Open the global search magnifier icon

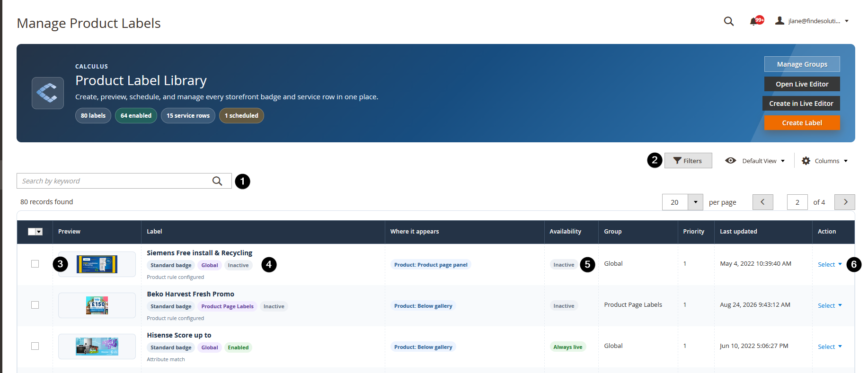(729, 21)
